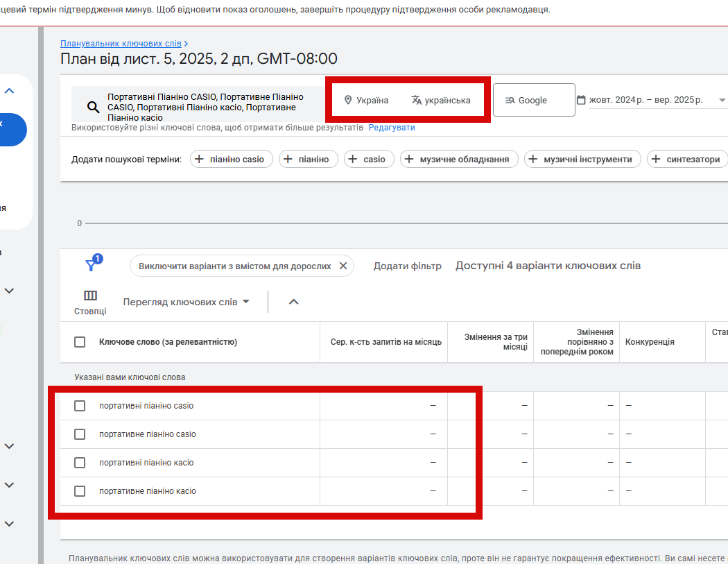Viewport: 728px width, 564px height.
Task: Click breadcrumb chevron after Планувальник ключових слів
Action: point(186,43)
